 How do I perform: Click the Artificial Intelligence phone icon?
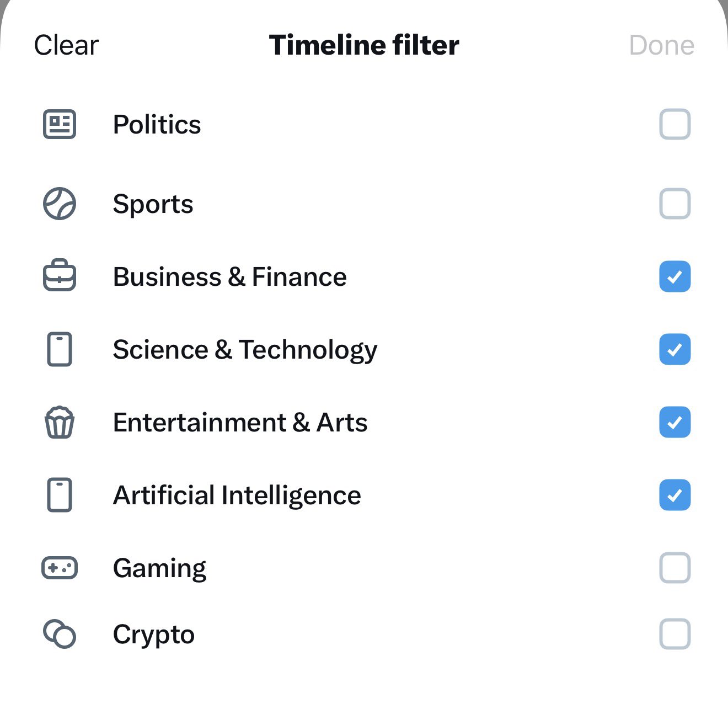pos(60,495)
